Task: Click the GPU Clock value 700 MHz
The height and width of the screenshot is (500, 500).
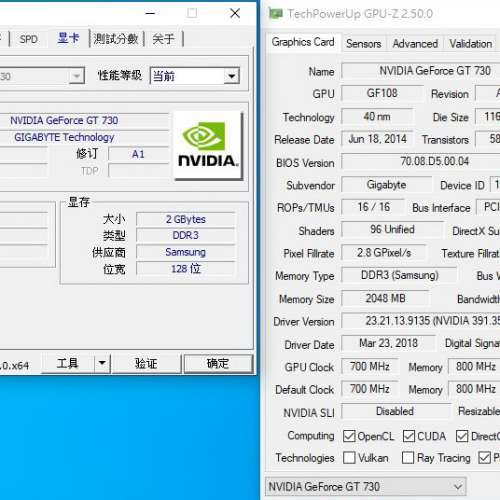Action: click(x=370, y=367)
